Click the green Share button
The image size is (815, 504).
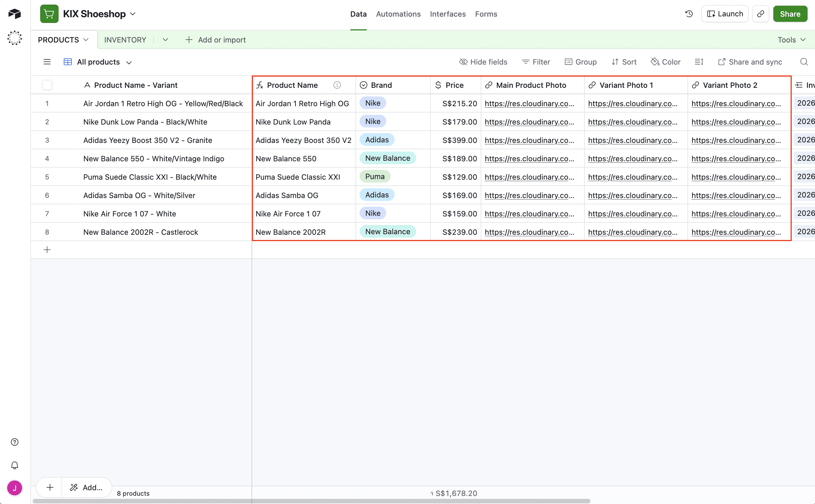pos(790,14)
